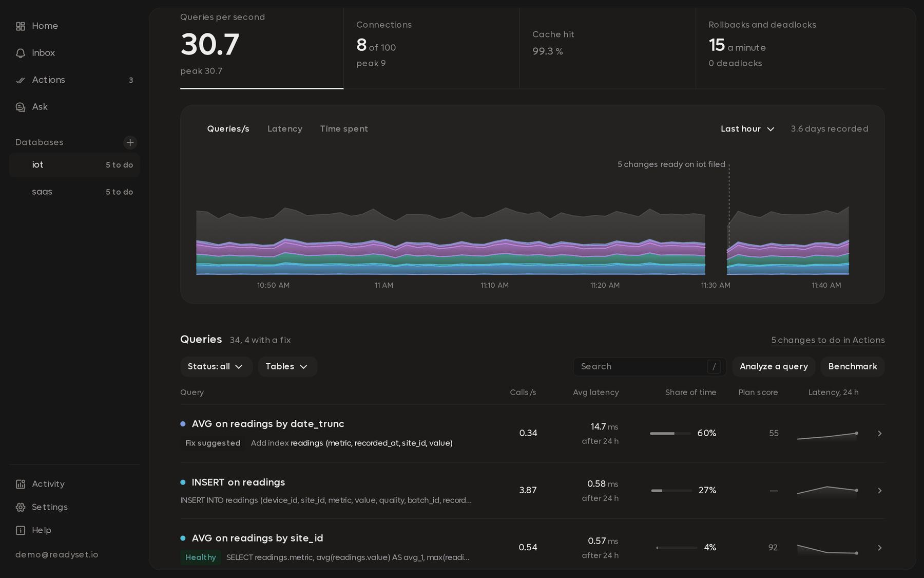Sort by the Plan score column header
924x578 pixels.
tap(758, 393)
